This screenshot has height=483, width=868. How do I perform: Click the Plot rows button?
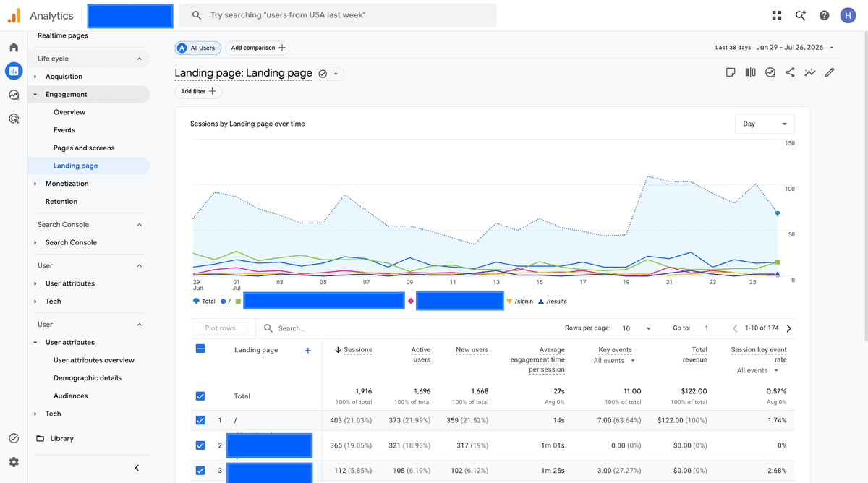(221, 328)
